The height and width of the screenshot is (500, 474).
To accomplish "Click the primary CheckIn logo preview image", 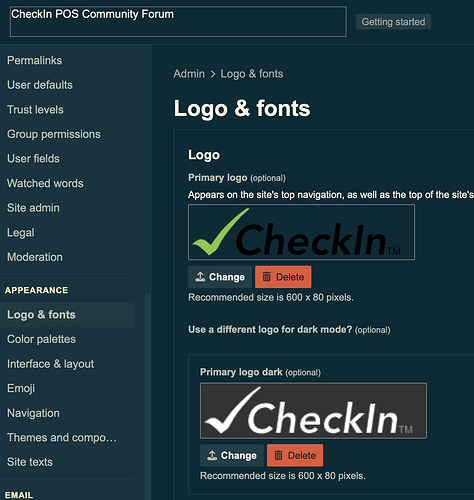I will coord(301,232).
